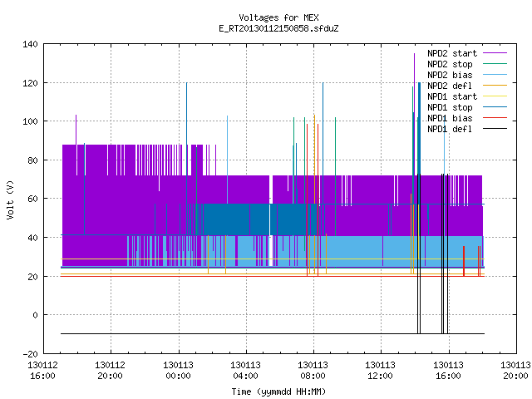Click the 140 value on voltage axis
Screen dimensions: 532x399
[30, 44]
